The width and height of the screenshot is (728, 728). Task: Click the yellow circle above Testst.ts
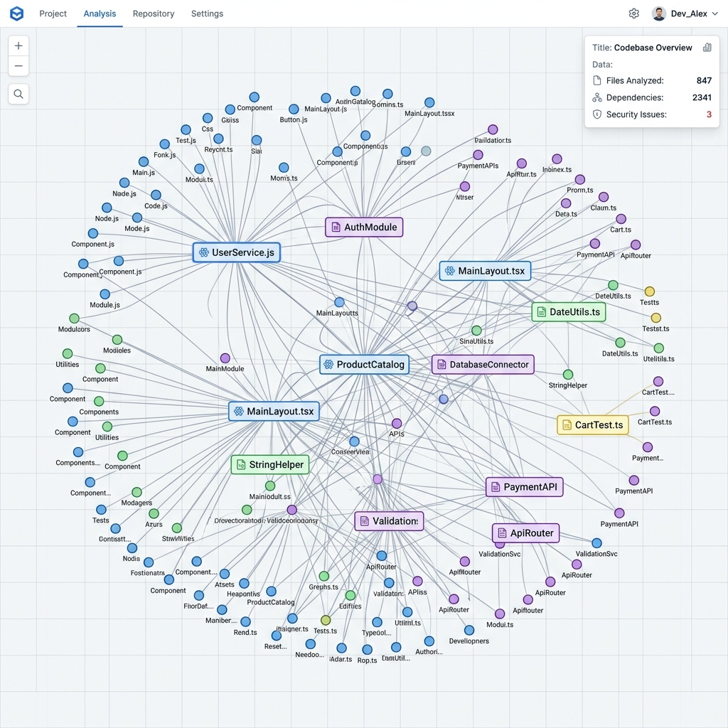656,318
